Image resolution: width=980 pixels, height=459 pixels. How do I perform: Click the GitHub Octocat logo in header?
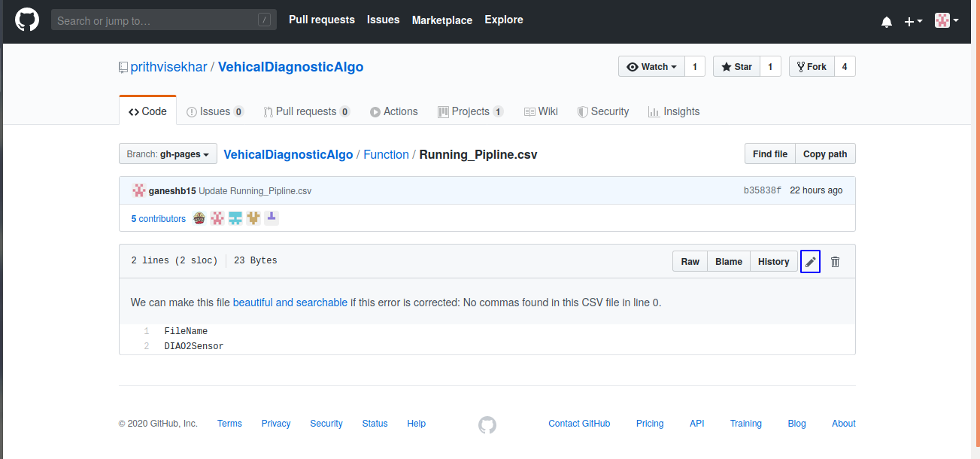pyautogui.click(x=27, y=20)
